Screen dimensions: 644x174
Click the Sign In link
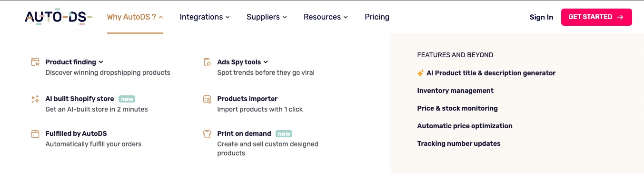point(541,17)
